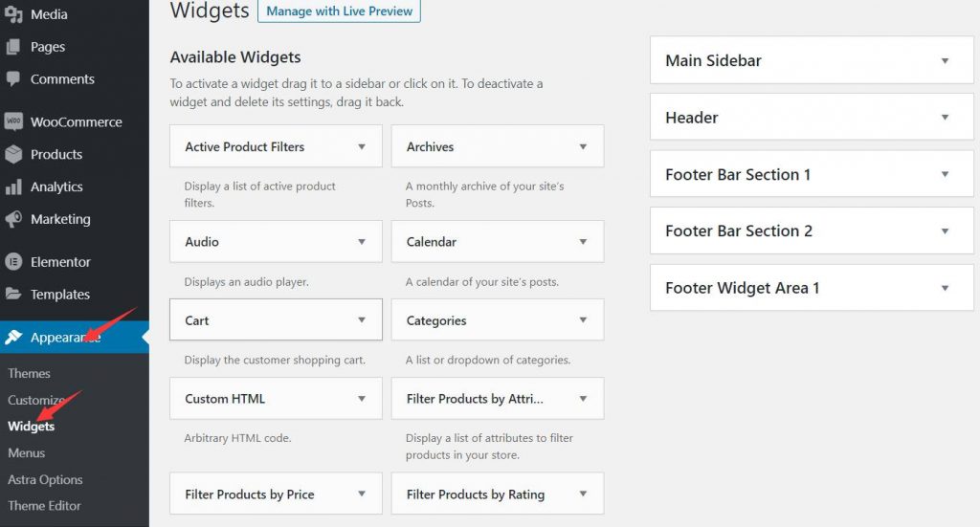Click Manage with Live Preview button
Viewport: 980px width, 527px height.
(339, 11)
